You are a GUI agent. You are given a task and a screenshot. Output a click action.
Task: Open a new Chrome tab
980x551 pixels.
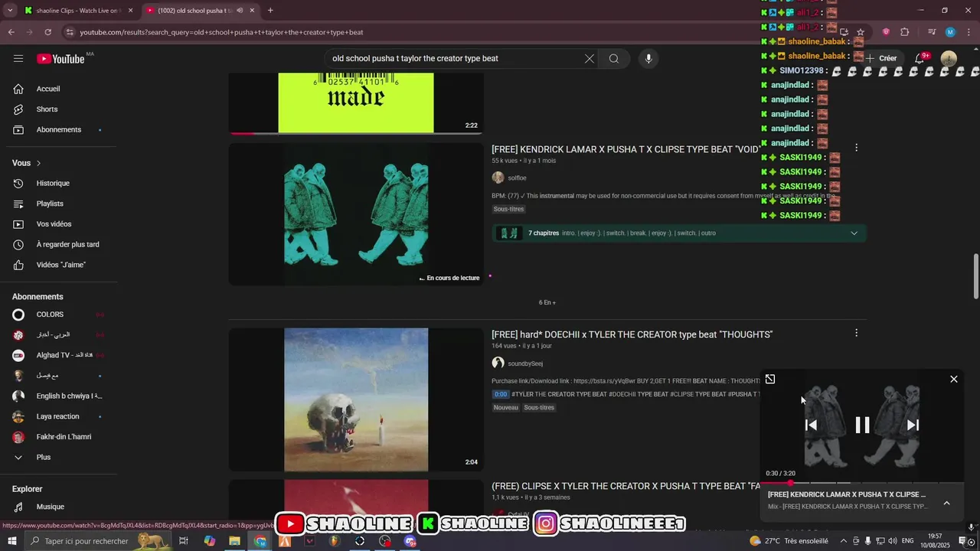pos(270,11)
